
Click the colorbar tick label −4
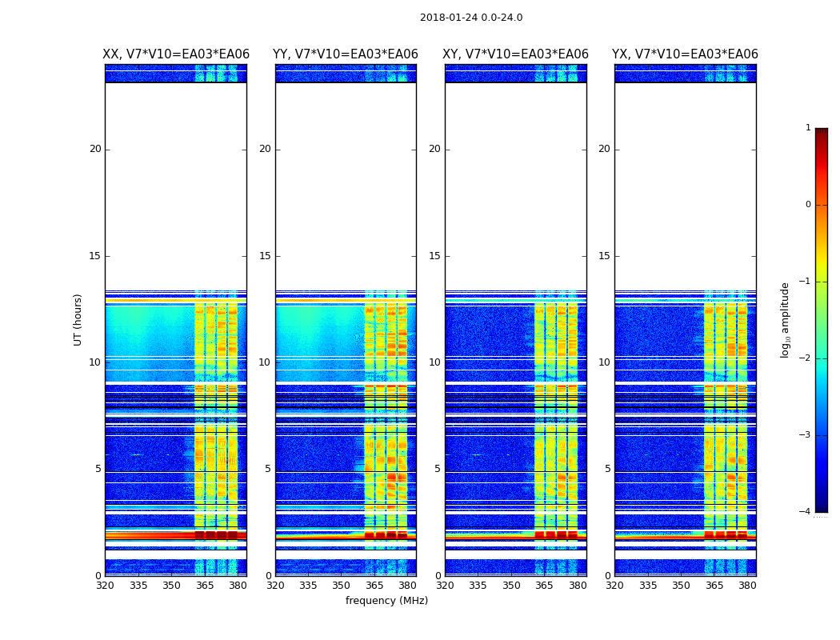coord(805,512)
